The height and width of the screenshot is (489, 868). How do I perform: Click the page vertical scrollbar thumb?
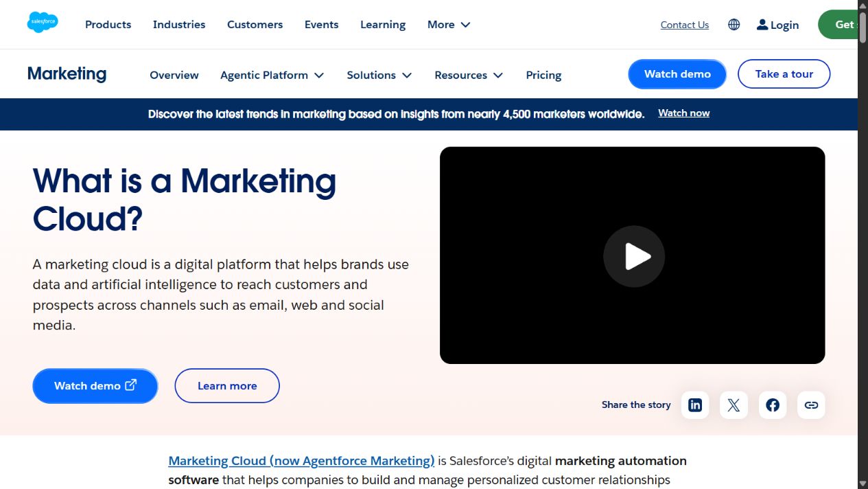point(863,27)
